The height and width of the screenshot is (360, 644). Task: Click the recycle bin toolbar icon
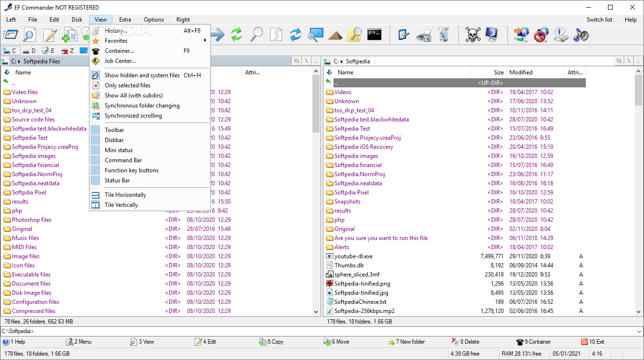444,35
